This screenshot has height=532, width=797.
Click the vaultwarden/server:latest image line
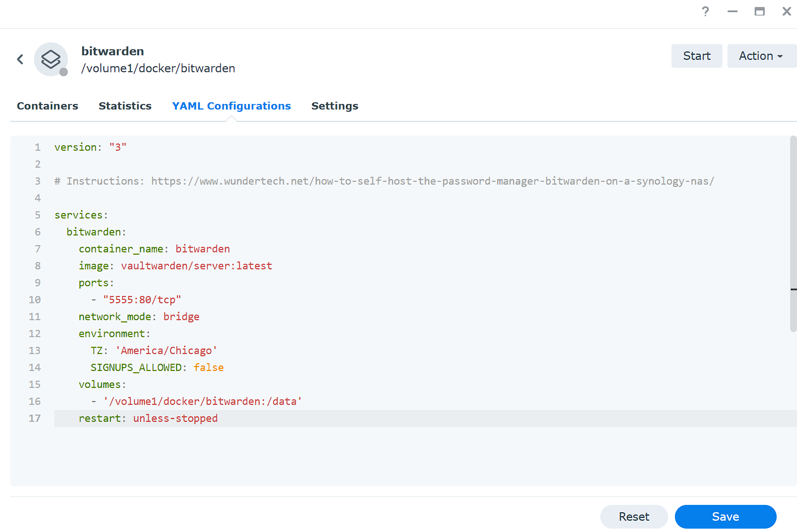tap(197, 265)
